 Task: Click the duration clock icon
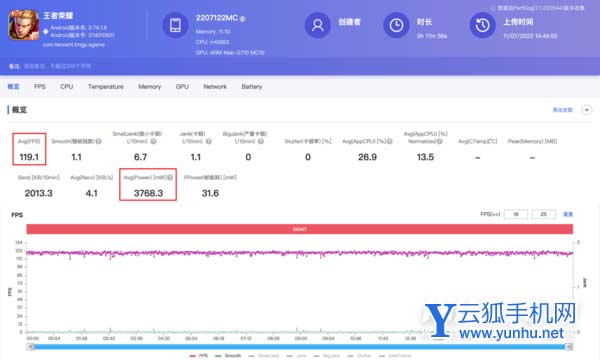pos(396,25)
